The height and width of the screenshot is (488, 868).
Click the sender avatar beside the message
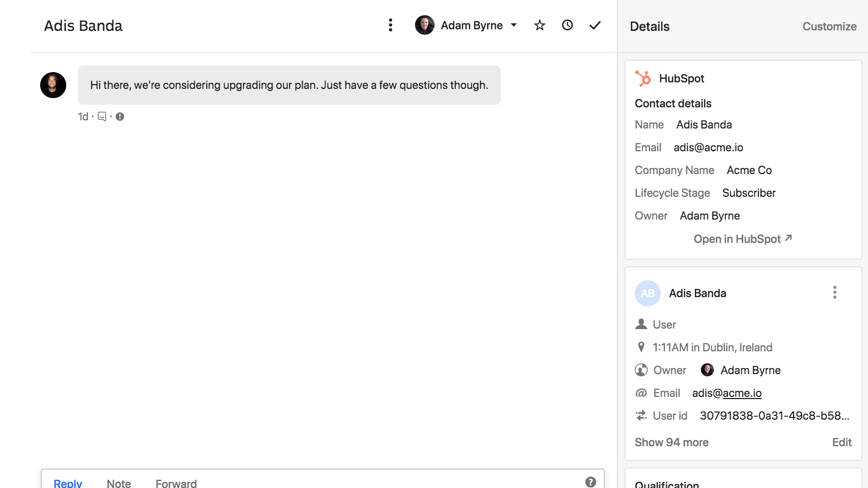point(53,85)
